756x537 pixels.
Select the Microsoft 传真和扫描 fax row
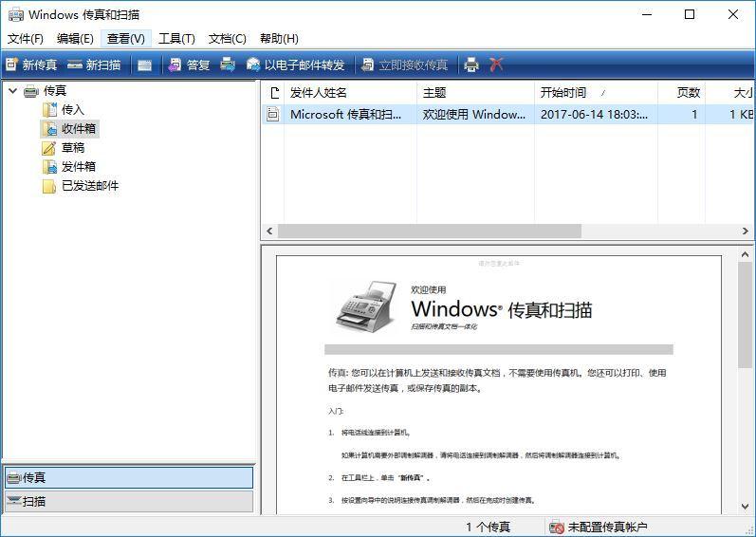coord(507,114)
